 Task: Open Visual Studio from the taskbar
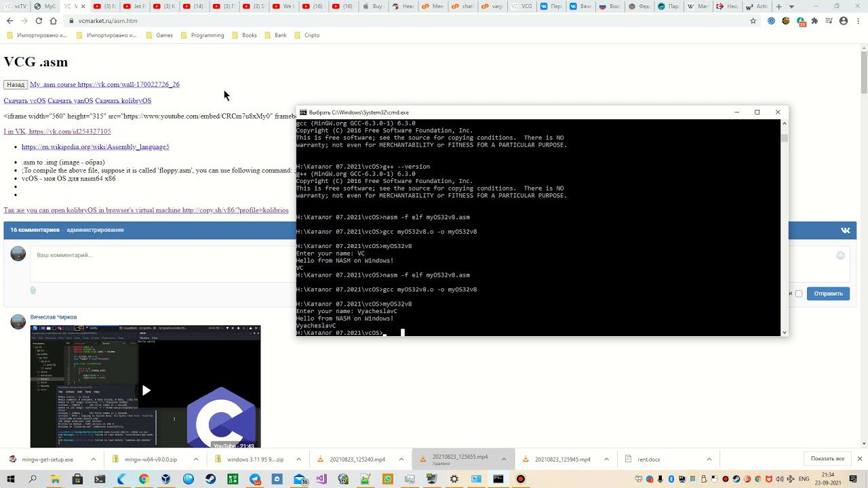coord(321,479)
